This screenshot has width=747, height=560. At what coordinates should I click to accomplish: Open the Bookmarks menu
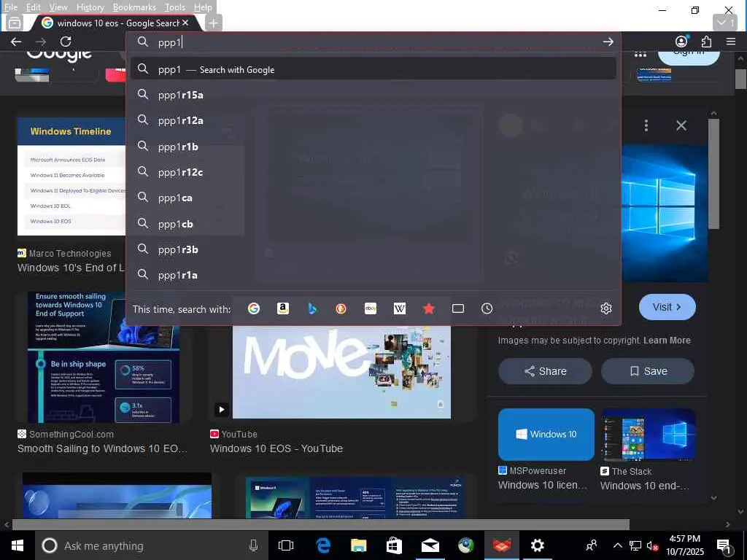pos(134,7)
